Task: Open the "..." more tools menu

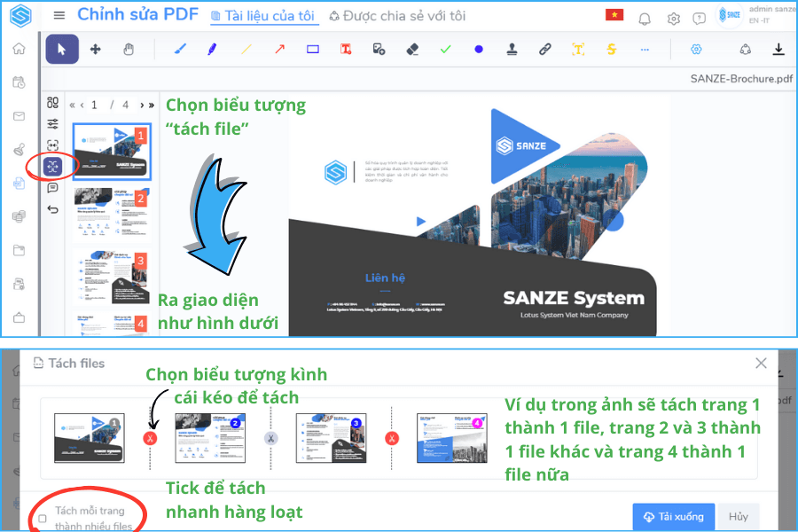Action: click(644, 50)
